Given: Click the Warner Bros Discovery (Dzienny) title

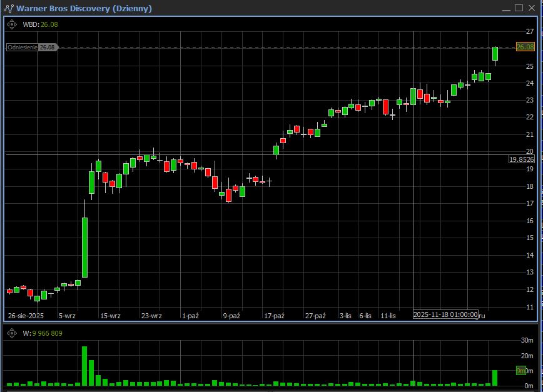Looking at the screenshot, I should pos(83,8).
